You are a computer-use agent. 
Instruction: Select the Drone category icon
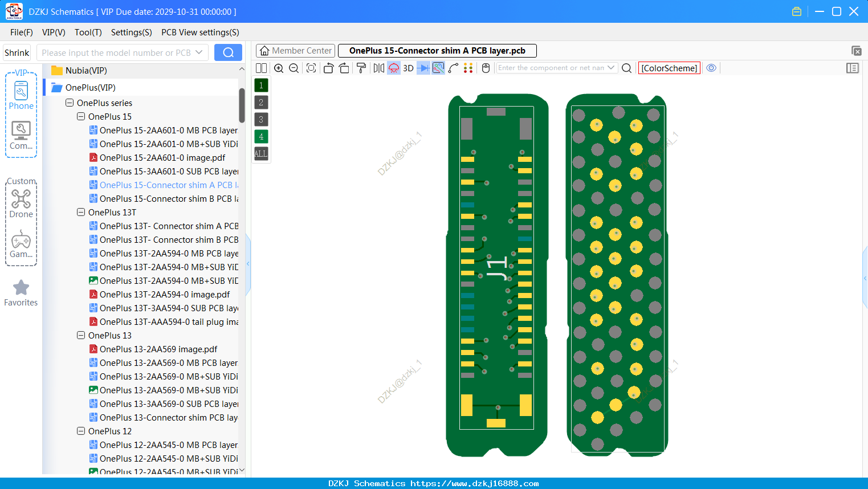(x=21, y=203)
